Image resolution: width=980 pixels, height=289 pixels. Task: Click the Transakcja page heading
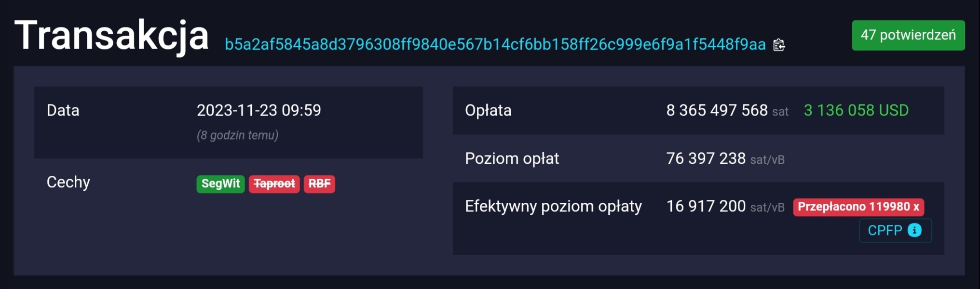112,35
